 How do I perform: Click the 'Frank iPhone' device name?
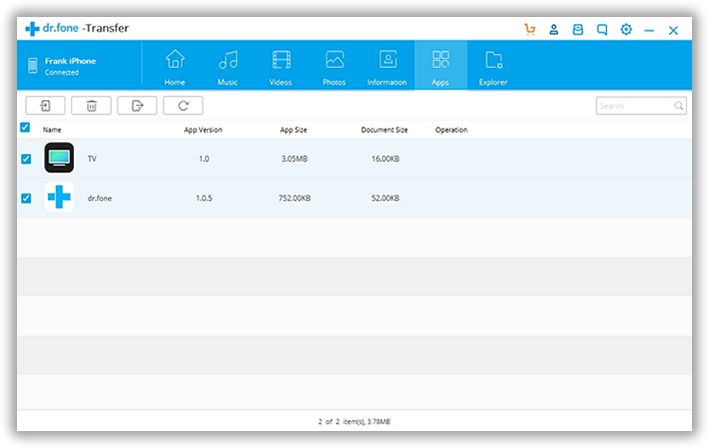click(x=70, y=61)
